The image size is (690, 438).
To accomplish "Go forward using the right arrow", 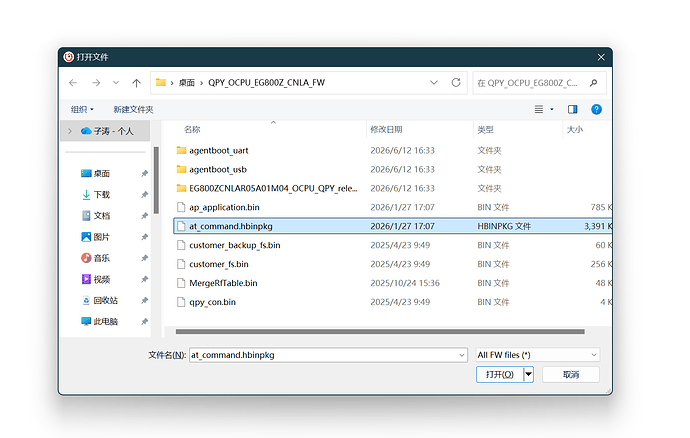I will pyautogui.click(x=96, y=83).
